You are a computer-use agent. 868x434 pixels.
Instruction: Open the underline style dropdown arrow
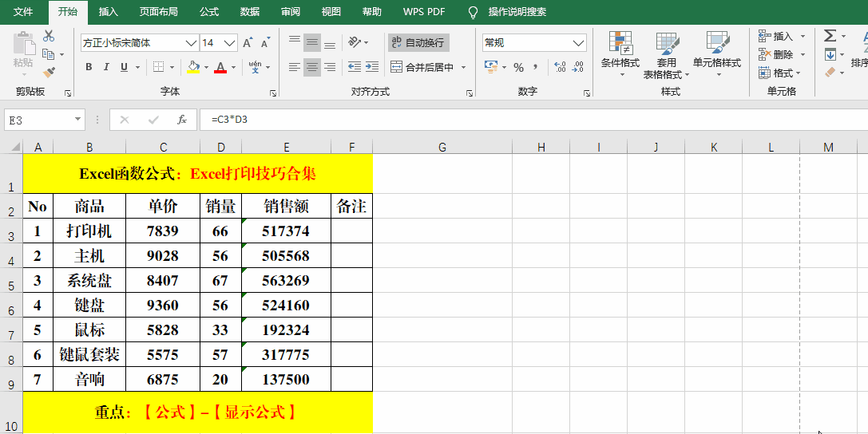pyautogui.click(x=137, y=68)
